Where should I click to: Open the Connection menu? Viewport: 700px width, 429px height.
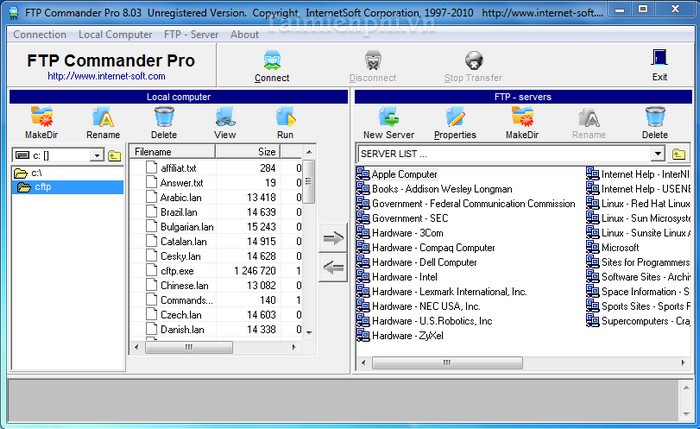40,34
